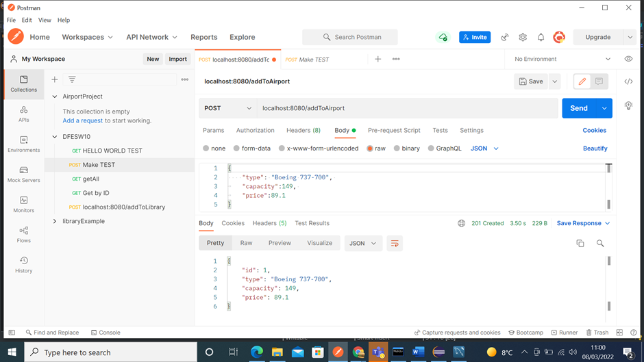Open the response JSON format dropdown

point(362,244)
